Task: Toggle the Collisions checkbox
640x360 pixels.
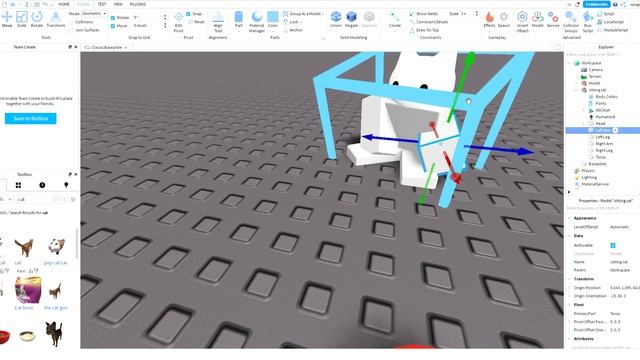Action: (72, 22)
